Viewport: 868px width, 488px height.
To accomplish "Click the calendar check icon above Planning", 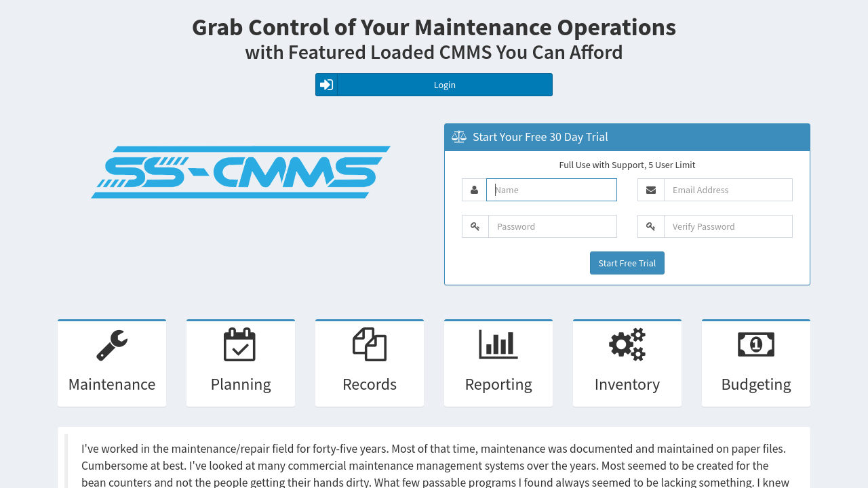I will (239, 344).
